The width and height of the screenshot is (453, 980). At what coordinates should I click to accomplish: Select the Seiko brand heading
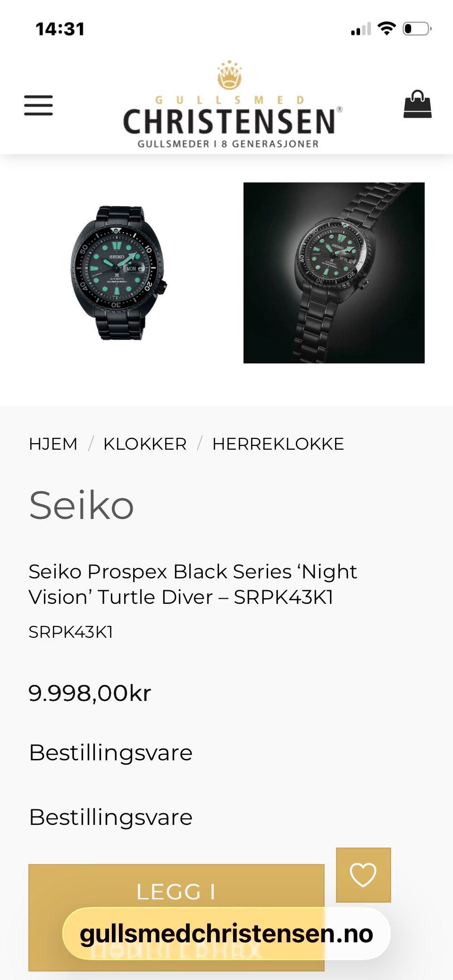tap(81, 505)
